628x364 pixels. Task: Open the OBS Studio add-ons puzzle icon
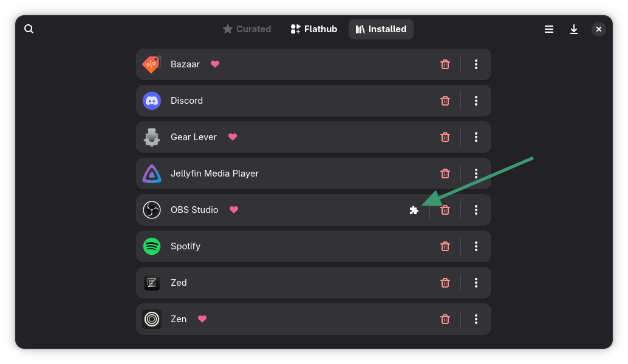coord(414,210)
